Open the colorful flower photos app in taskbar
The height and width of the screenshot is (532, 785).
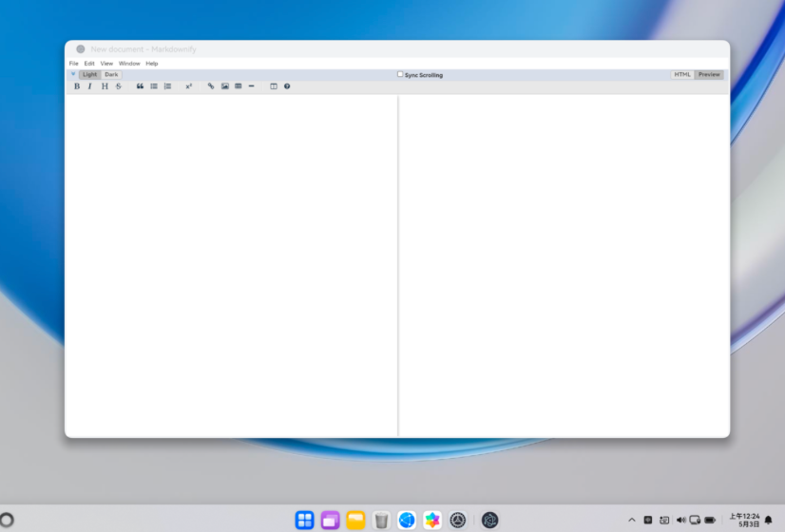432,520
